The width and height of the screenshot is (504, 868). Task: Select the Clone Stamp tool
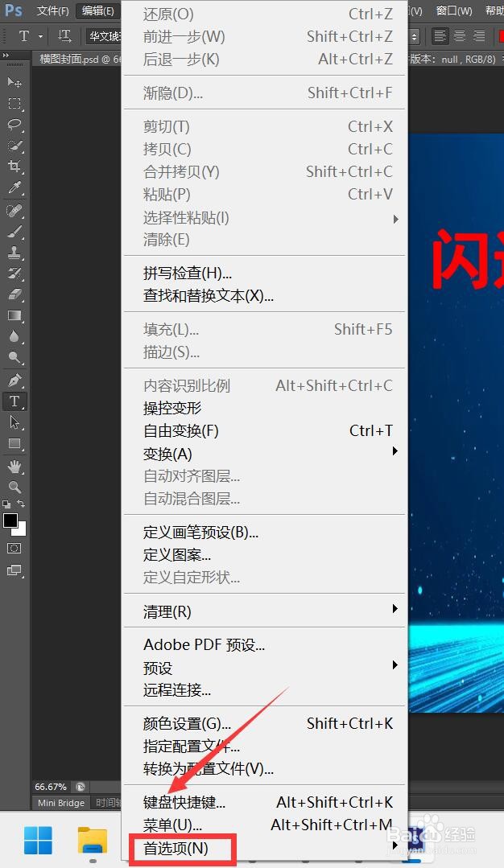(14, 253)
